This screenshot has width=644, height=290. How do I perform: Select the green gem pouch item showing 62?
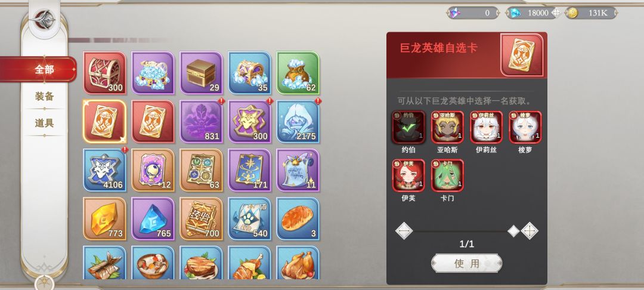[298, 73]
